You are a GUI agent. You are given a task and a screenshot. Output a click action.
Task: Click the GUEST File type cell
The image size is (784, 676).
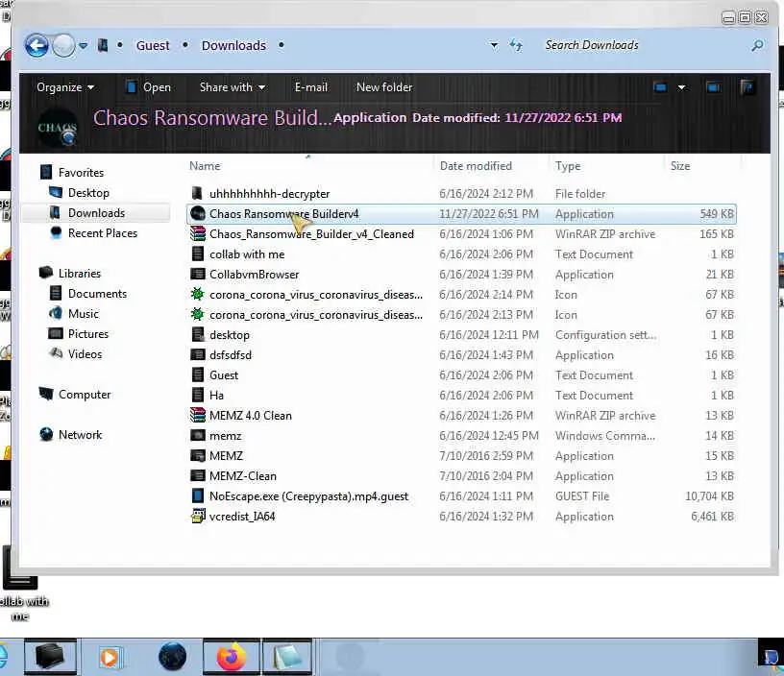coord(582,496)
